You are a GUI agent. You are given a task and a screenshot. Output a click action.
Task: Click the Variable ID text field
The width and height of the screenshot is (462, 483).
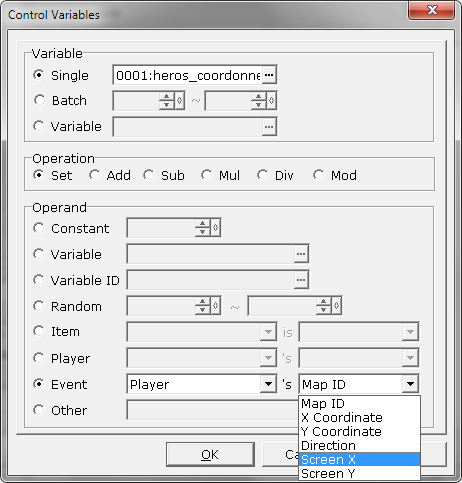(211, 280)
